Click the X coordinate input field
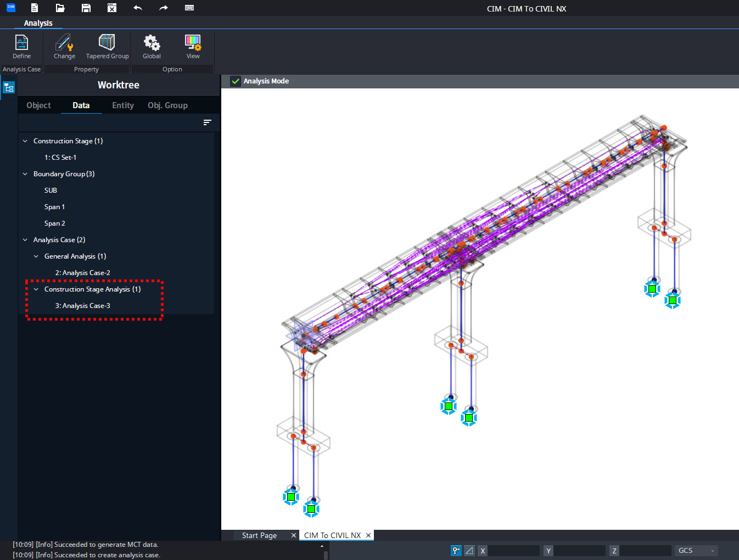This screenshot has height=560, width=739. coord(513,551)
